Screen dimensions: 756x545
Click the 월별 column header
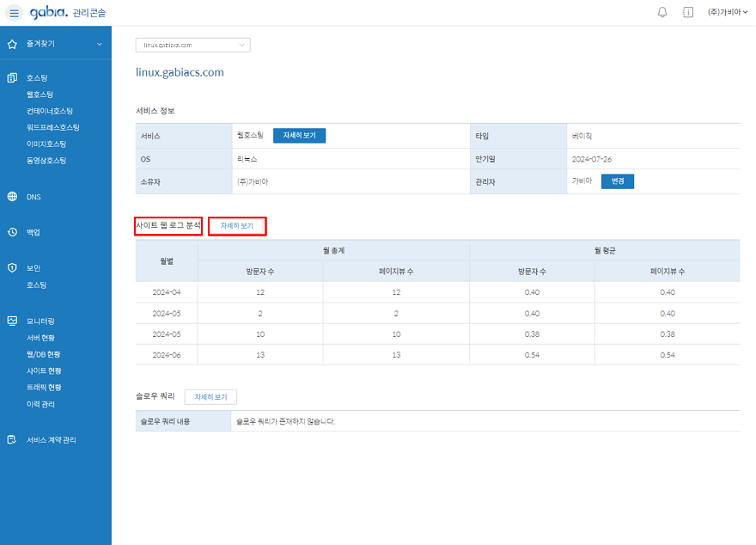[x=167, y=261]
